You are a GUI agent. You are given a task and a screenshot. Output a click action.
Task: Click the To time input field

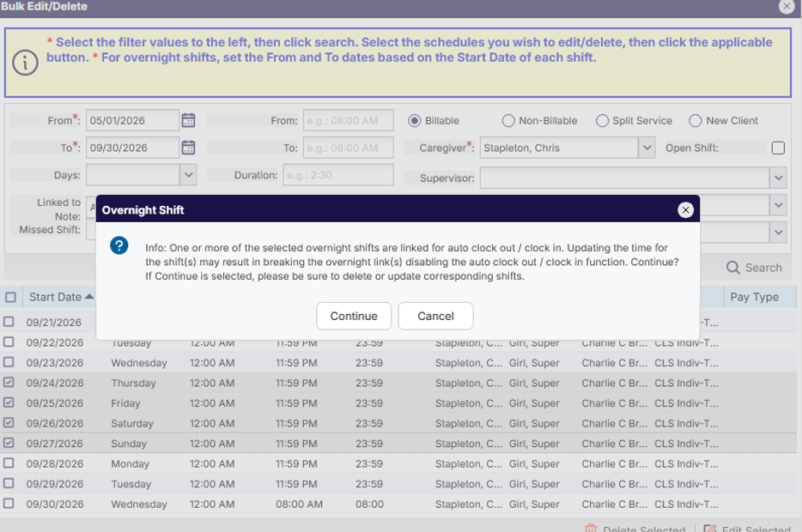pyautogui.click(x=349, y=148)
